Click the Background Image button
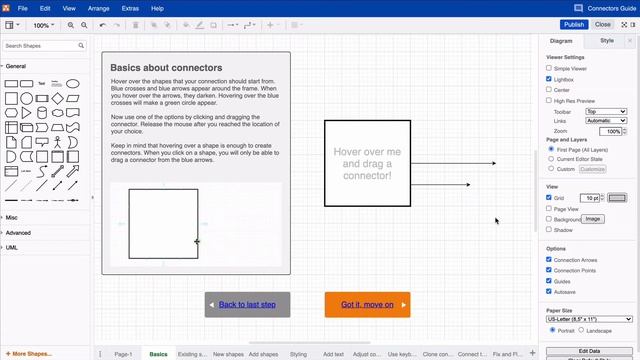This screenshot has width=640, height=360. point(593,219)
